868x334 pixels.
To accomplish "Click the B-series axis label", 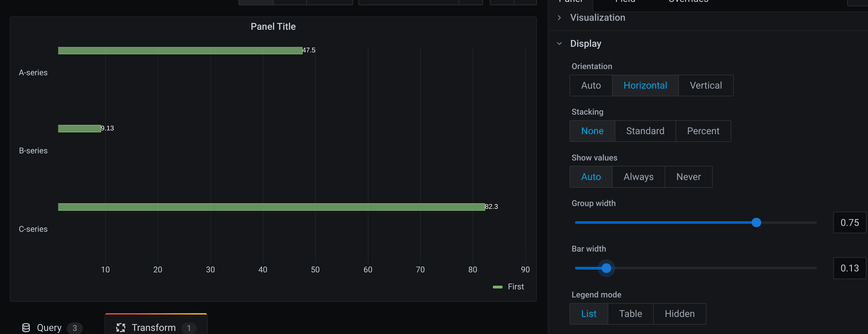I will coord(33,151).
